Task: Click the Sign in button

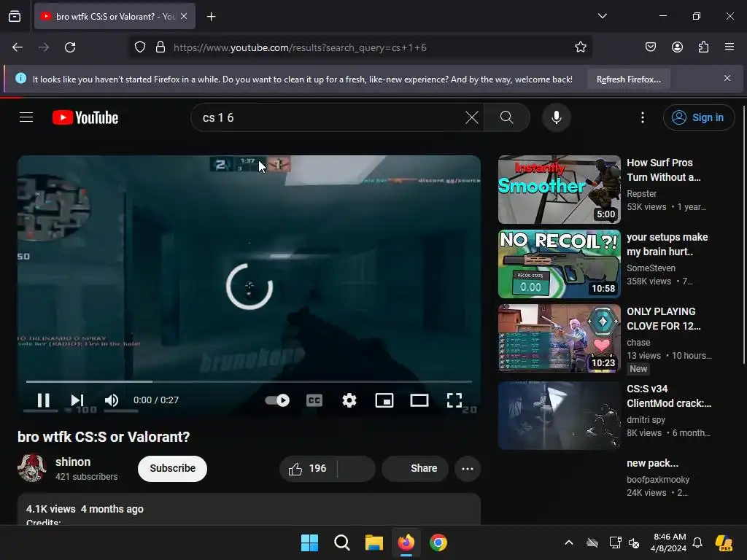Action: click(698, 117)
